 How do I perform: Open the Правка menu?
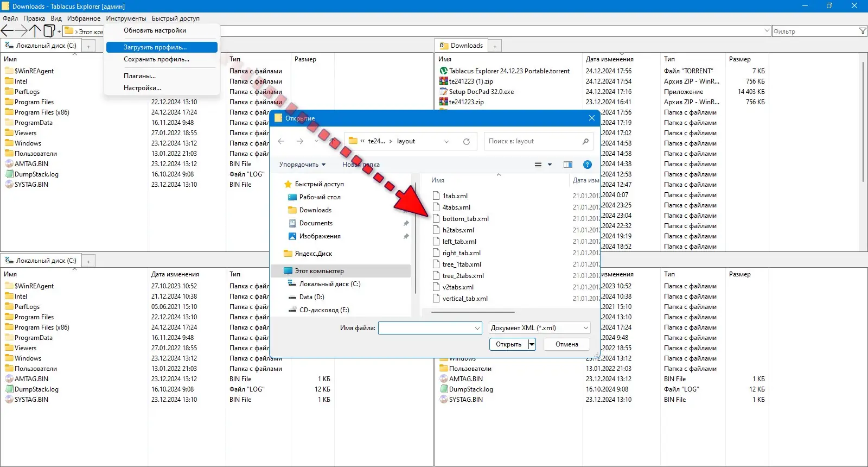(34, 18)
